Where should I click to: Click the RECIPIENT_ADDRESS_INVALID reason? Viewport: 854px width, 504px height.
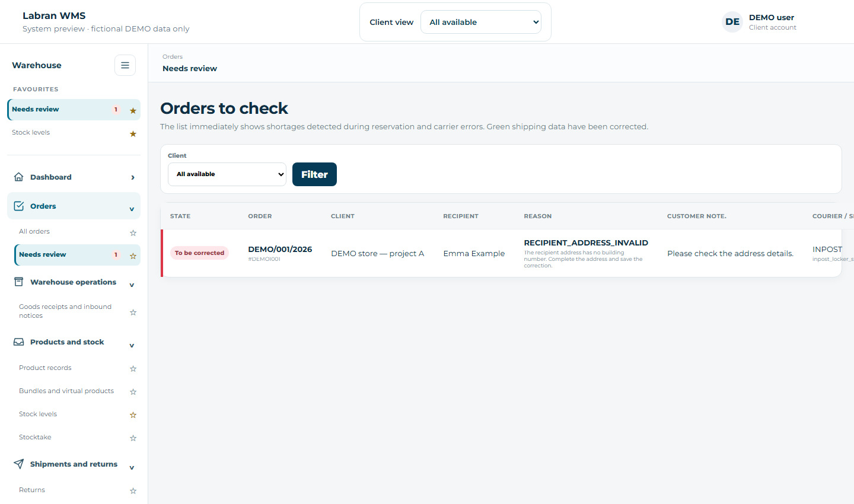click(586, 243)
